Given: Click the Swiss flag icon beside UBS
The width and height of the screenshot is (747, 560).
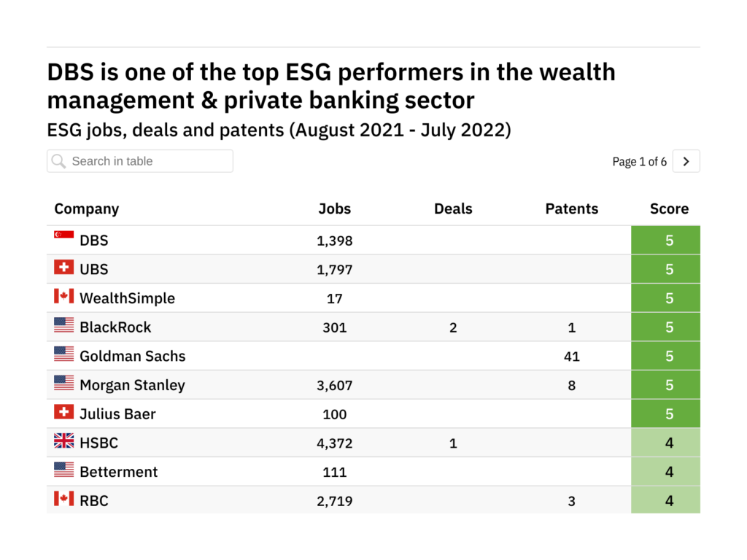Looking at the screenshot, I should click(64, 268).
